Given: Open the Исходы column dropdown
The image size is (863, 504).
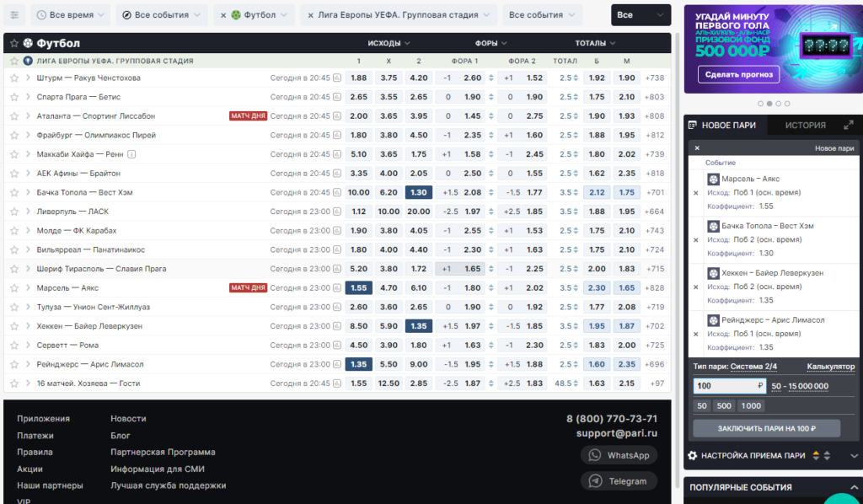Looking at the screenshot, I should click(x=389, y=43).
